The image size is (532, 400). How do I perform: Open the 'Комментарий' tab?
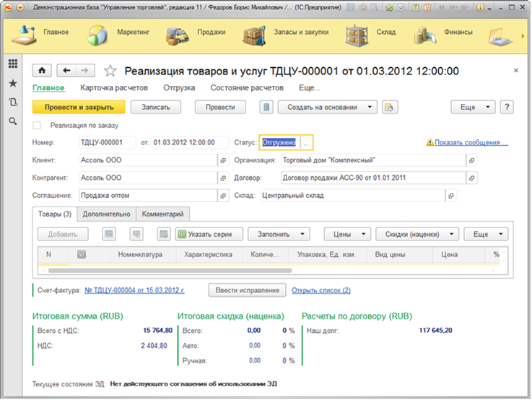click(x=163, y=214)
